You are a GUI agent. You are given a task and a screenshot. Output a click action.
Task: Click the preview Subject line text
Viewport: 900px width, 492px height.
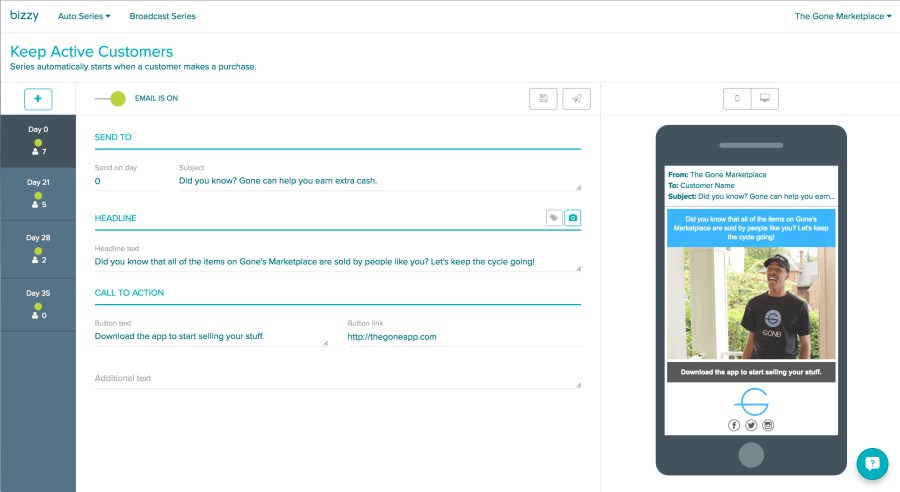(x=751, y=196)
